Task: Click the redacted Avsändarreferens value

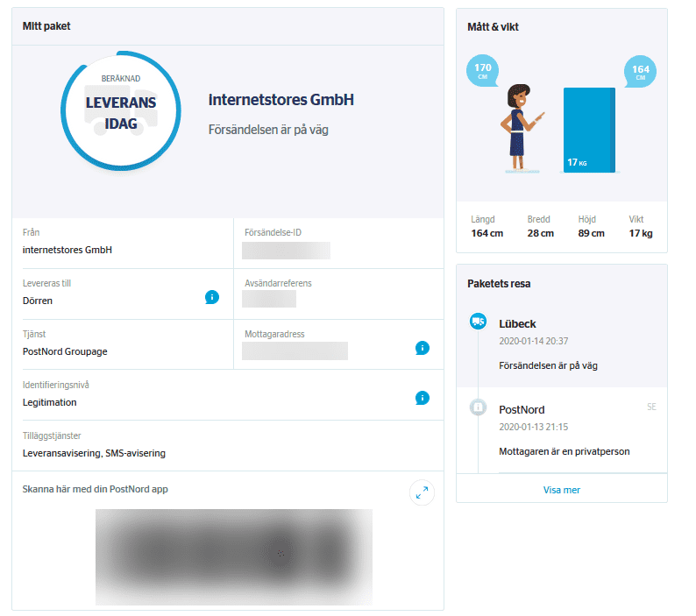Action: coord(269,299)
